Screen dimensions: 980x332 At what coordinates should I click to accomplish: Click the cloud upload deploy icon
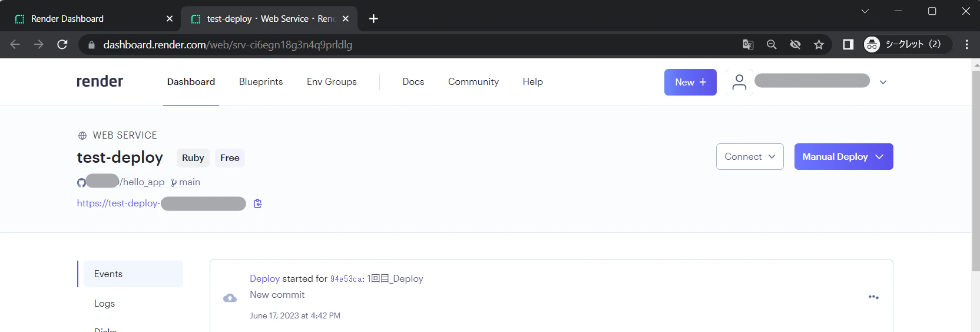(x=230, y=298)
